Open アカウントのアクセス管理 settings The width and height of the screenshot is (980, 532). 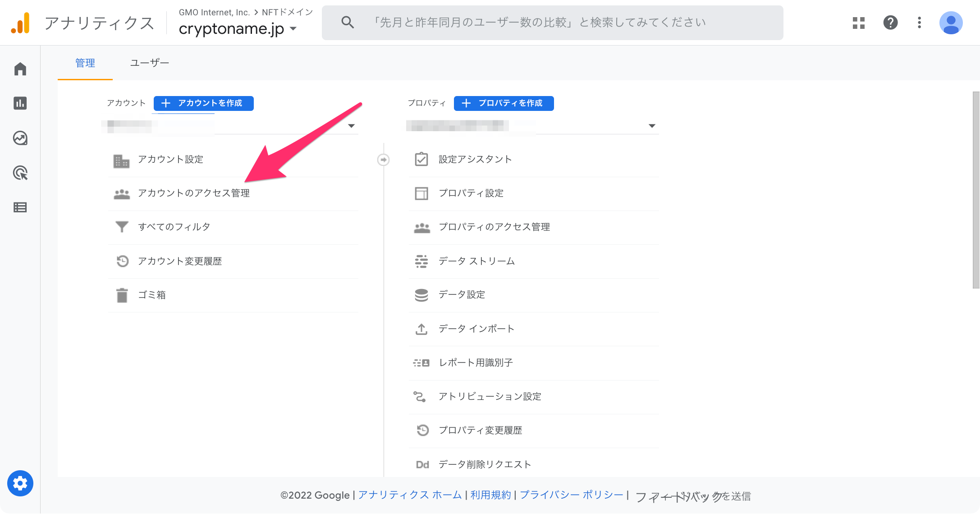point(194,193)
